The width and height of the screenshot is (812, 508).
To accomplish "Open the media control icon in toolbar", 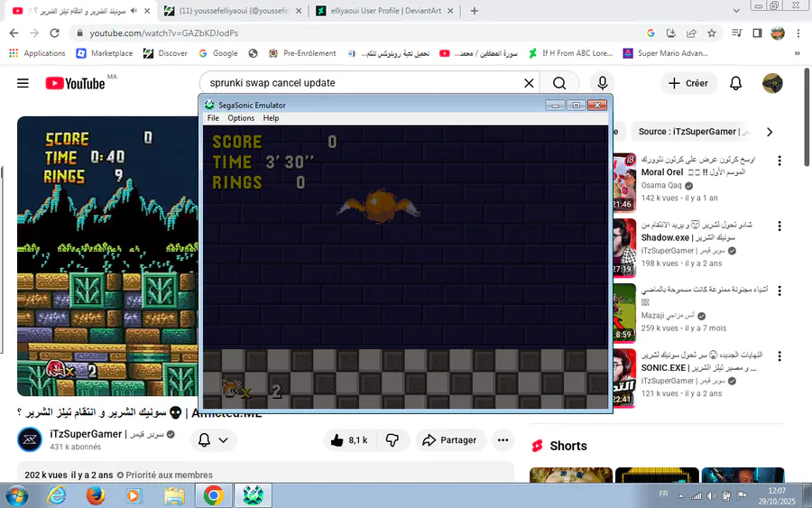I will click(x=736, y=33).
